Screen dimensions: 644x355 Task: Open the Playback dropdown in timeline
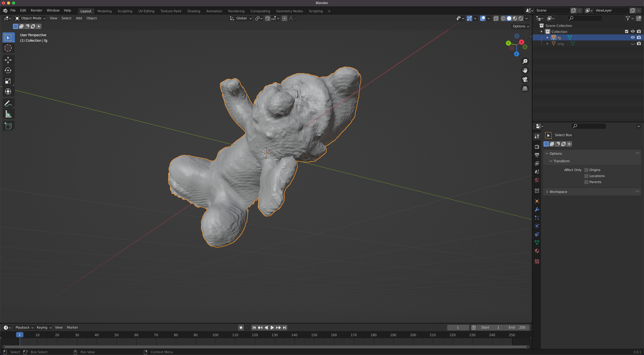[24, 328]
